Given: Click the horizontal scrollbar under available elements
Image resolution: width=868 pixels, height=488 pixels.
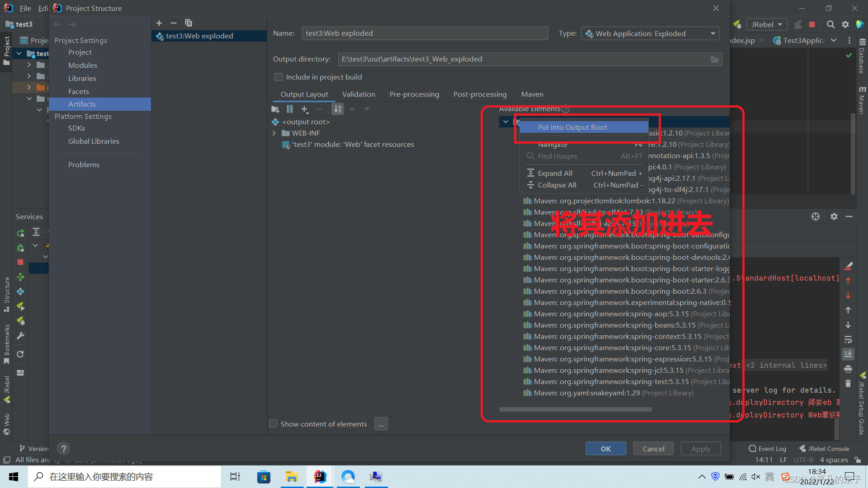Looking at the screenshot, I should [575, 409].
